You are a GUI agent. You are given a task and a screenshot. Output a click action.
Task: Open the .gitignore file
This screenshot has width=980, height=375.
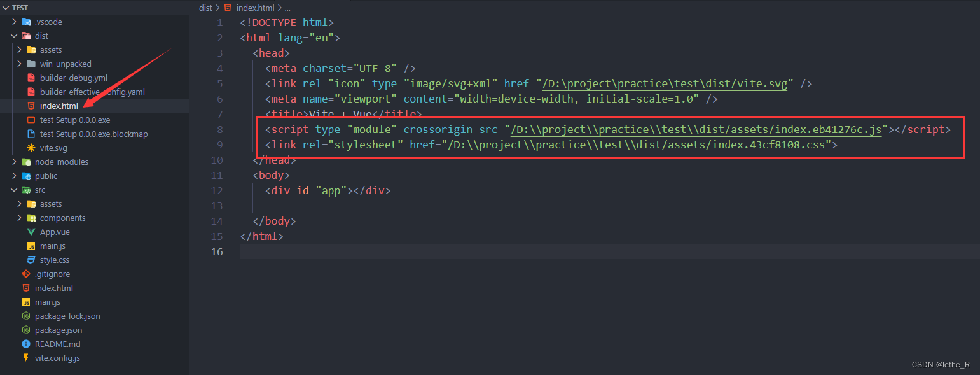[x=53, y=274]
